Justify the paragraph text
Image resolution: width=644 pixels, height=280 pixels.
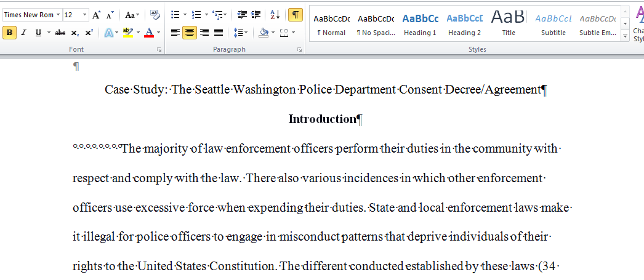coord(218,33)
